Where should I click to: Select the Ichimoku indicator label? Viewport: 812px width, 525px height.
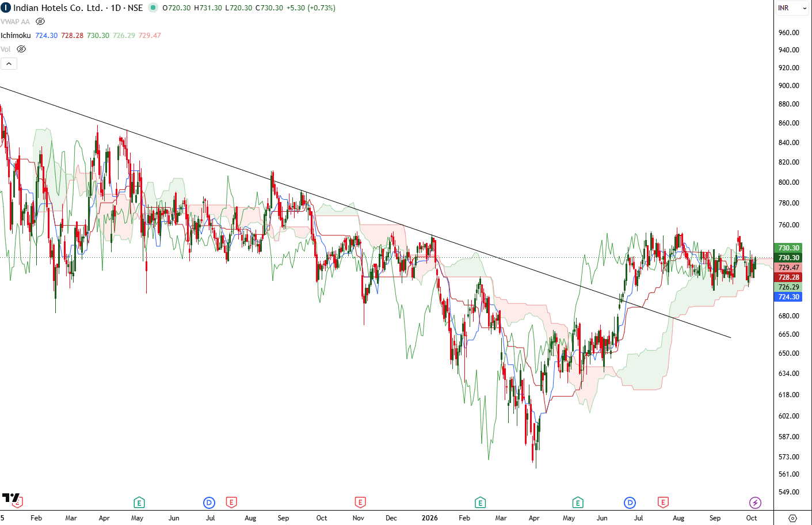[x=16, y=35]
